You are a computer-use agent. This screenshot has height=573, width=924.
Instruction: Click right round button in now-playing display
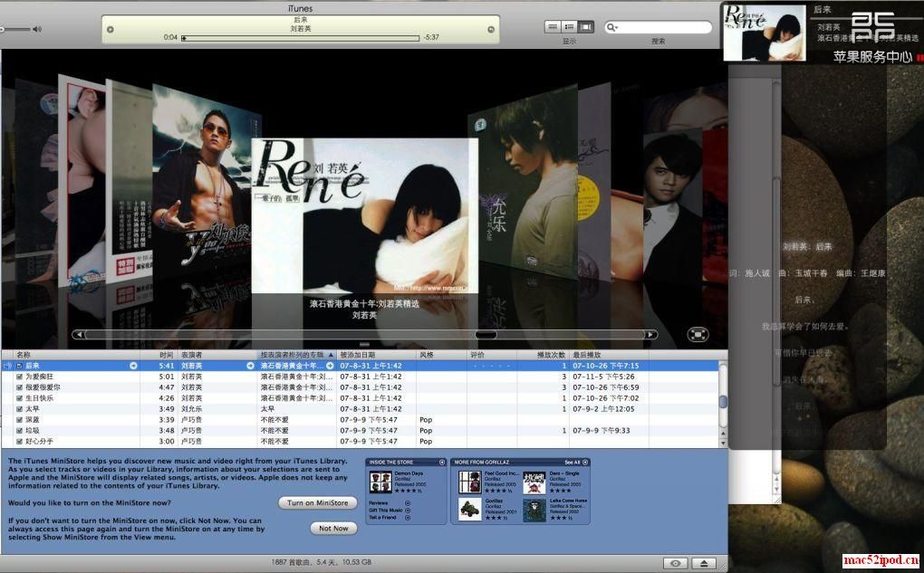coord(491,30)
